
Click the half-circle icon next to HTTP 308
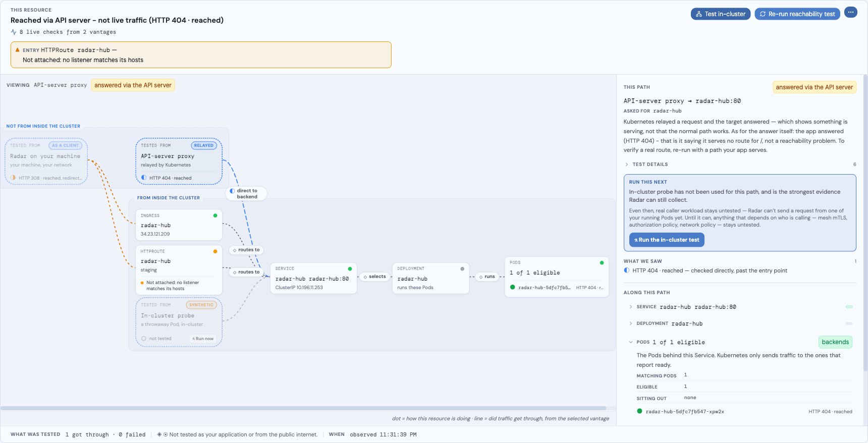pyautogui.click(x=13, y=178)
